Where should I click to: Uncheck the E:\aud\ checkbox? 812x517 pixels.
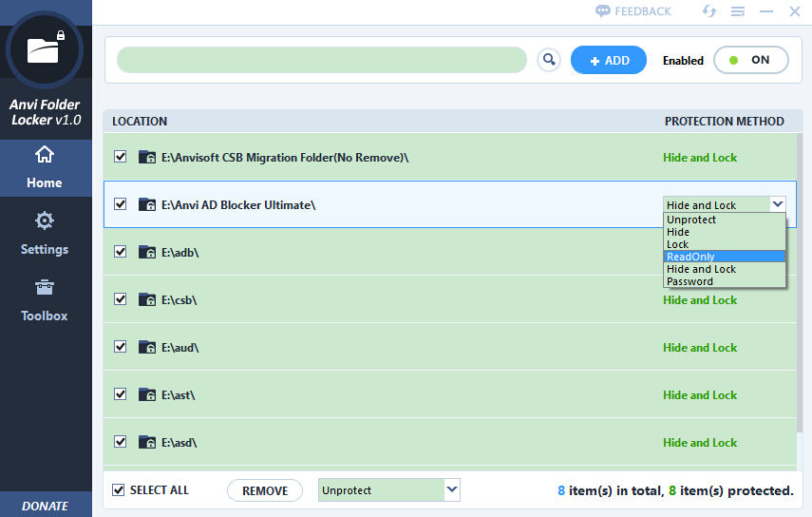pos(121,347)
